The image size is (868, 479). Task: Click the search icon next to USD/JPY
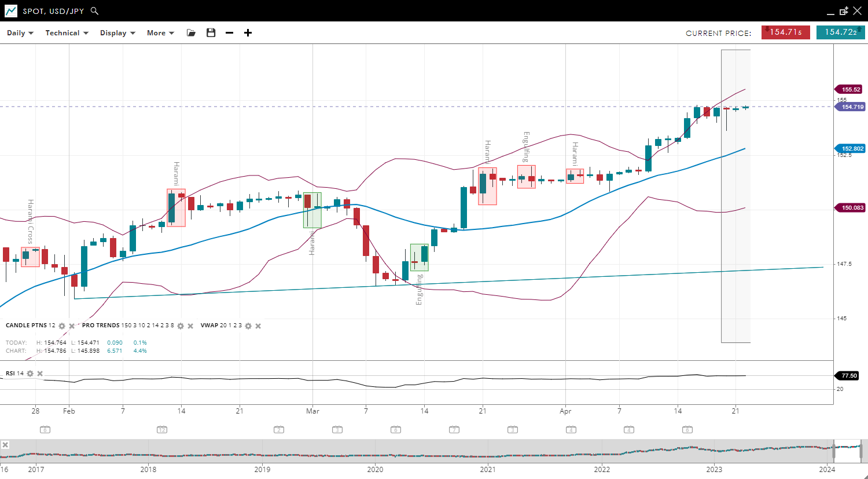[x=95, y=11]
